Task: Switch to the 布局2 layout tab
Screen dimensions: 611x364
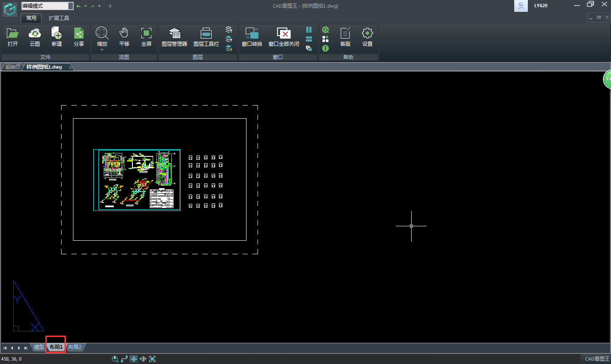Action: pyautogui.click(x=75, y=347)
